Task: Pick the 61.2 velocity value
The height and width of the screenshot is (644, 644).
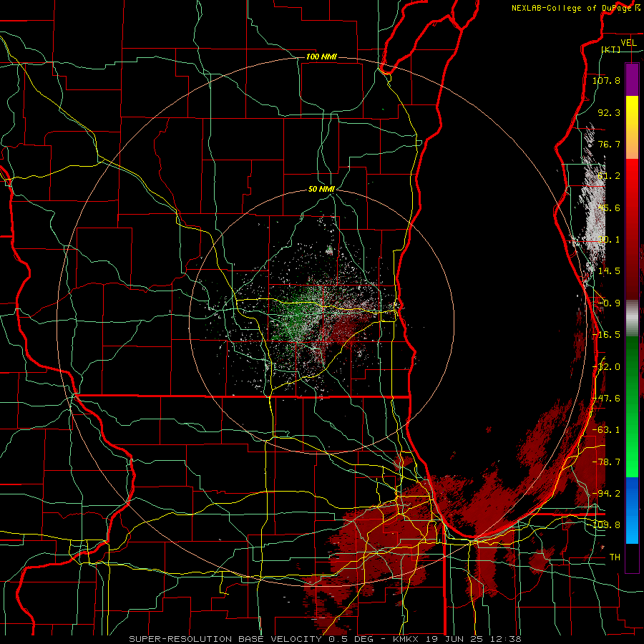Action: (x=609, y=176)
